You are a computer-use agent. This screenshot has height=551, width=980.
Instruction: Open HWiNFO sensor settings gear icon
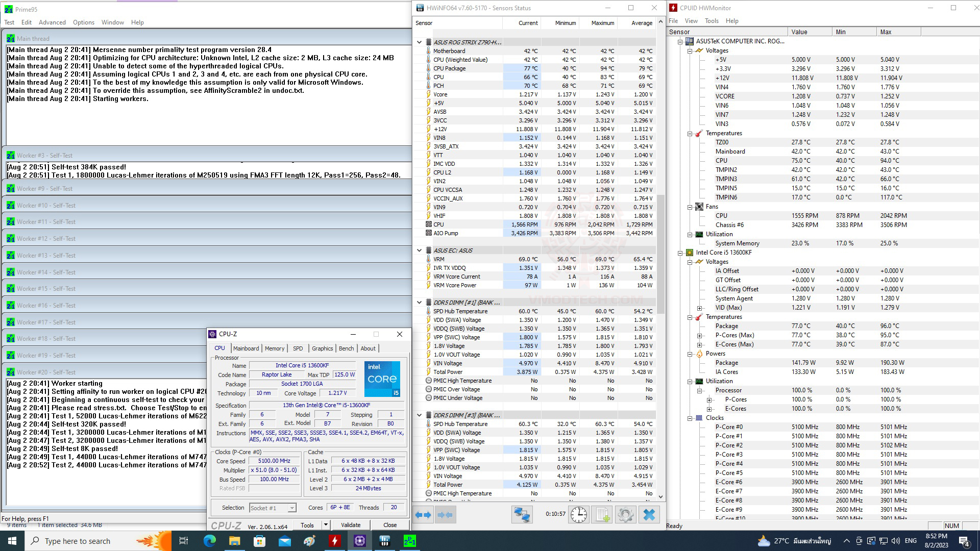coord(626,515)
